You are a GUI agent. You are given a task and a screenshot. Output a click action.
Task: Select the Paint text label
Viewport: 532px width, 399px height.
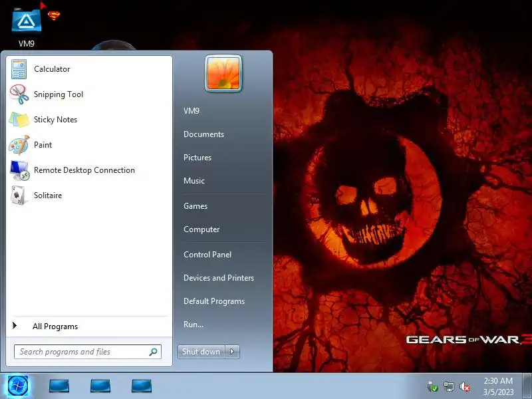pyautogui.click(x=43, y=145)
